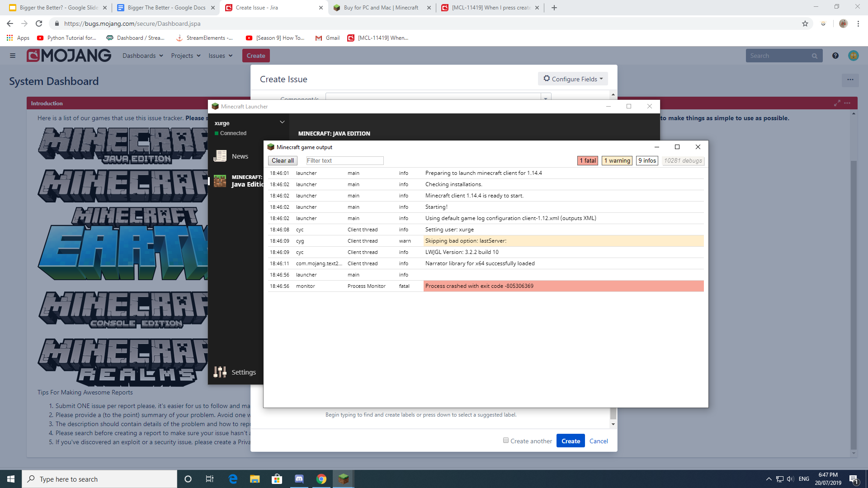Toggle the 1 fatal log filter
The width and height of the screenshot is (868, 488).
pos(588,160)
